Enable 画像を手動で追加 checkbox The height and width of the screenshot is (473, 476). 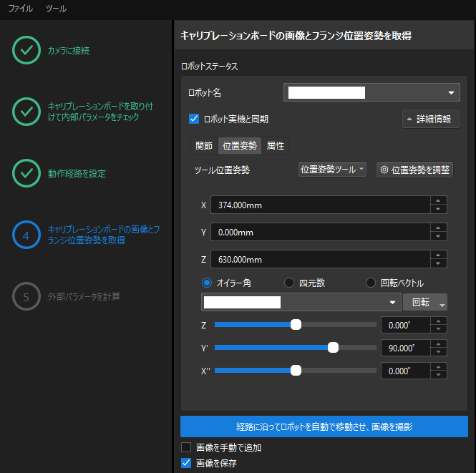[187, 448]
